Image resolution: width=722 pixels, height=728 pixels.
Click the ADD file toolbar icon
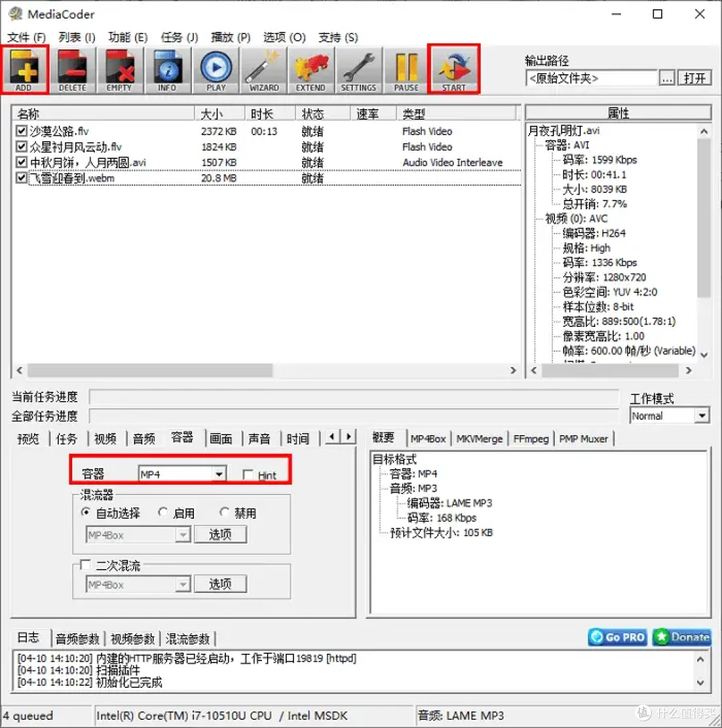[x=24, y=70]
